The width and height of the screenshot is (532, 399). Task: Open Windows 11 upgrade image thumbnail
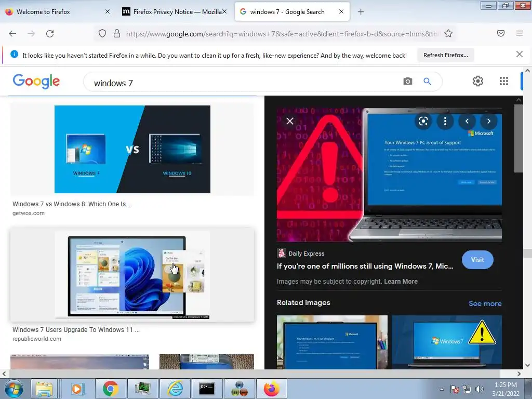[132, 274]
